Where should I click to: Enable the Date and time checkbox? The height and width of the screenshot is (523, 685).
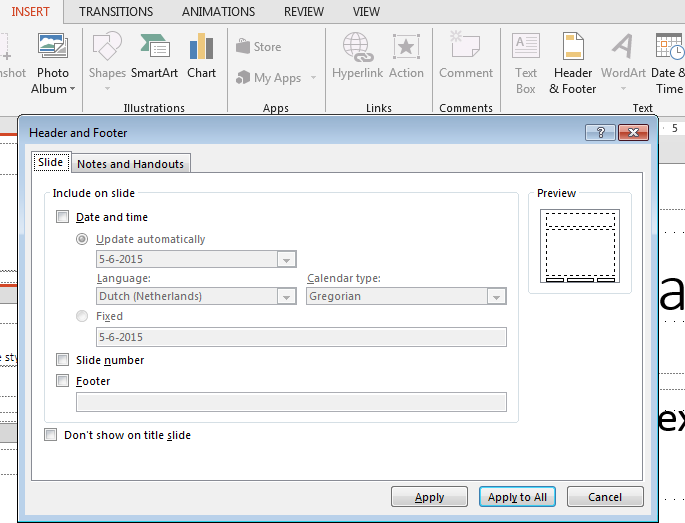pyautogui.click(x=63, y=217)
